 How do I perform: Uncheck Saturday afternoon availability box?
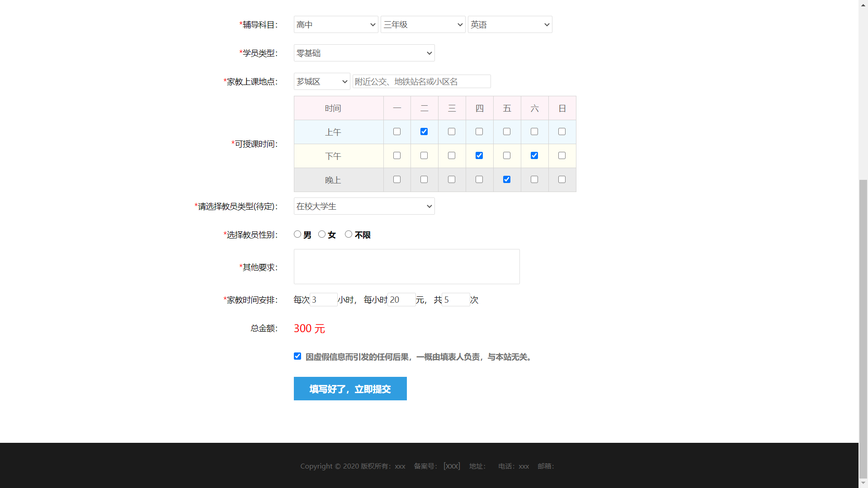point(534,155)
